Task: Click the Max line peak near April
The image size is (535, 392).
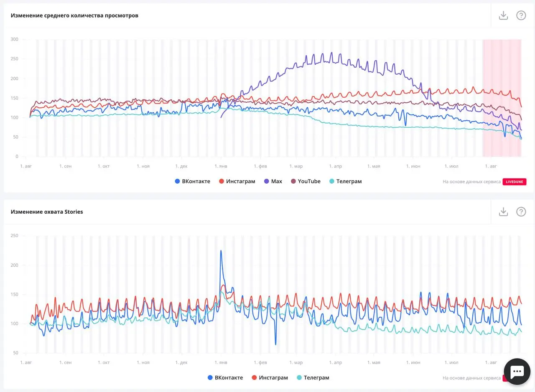Action: pyautogui.click(x=331, y=53)
